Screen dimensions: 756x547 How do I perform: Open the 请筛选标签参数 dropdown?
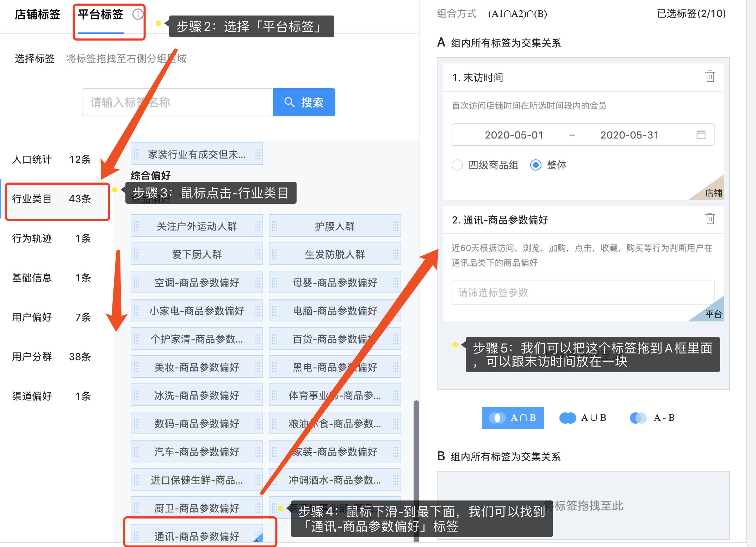tap(583, 293)
